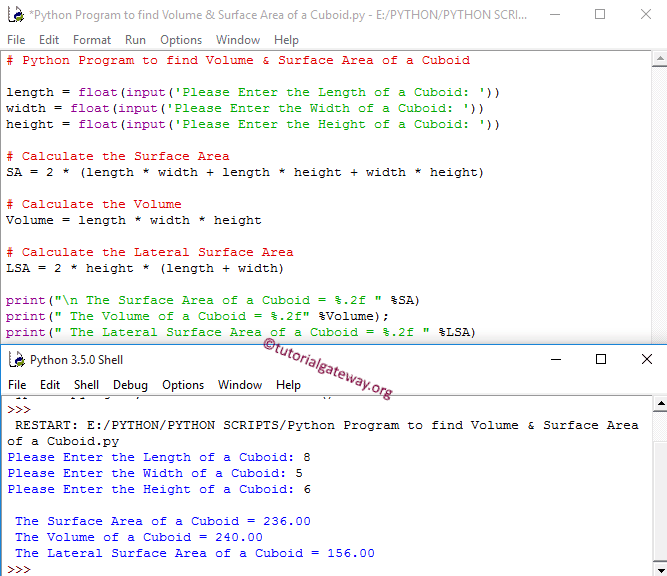Click the Shell scrollbar down arrow
667x576 pixels.
click(660, 570)
